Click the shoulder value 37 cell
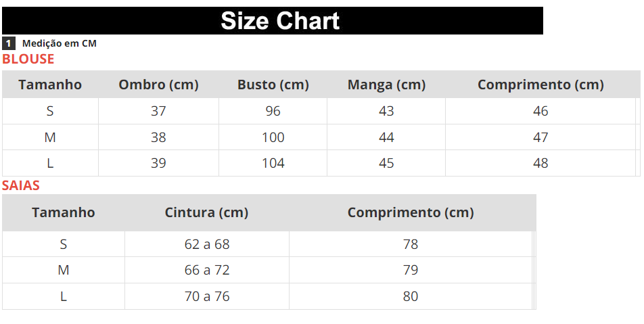The image size is (644, 324). point(158,111)
